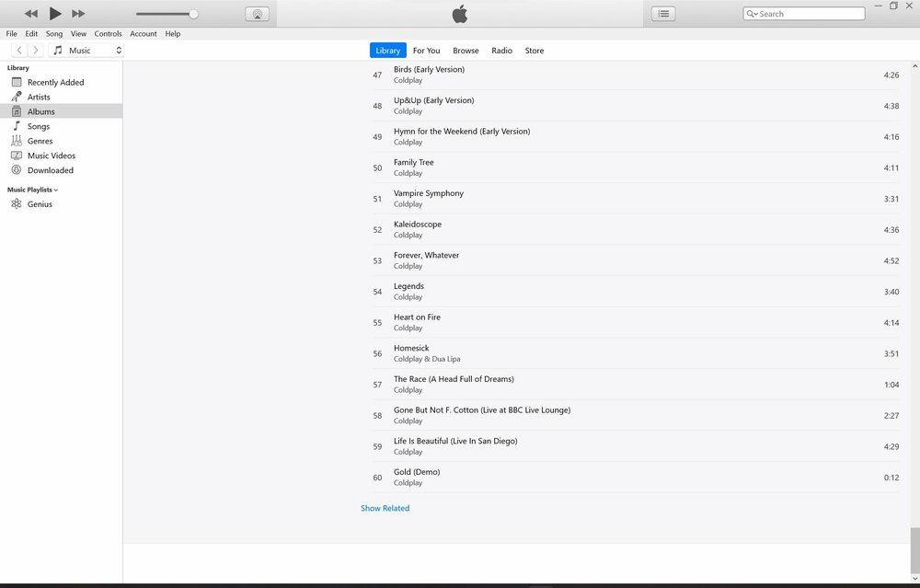Screen dimensions: 920x588
Task: Expand the search options magnifier dropdown
Action: point(753,14)
